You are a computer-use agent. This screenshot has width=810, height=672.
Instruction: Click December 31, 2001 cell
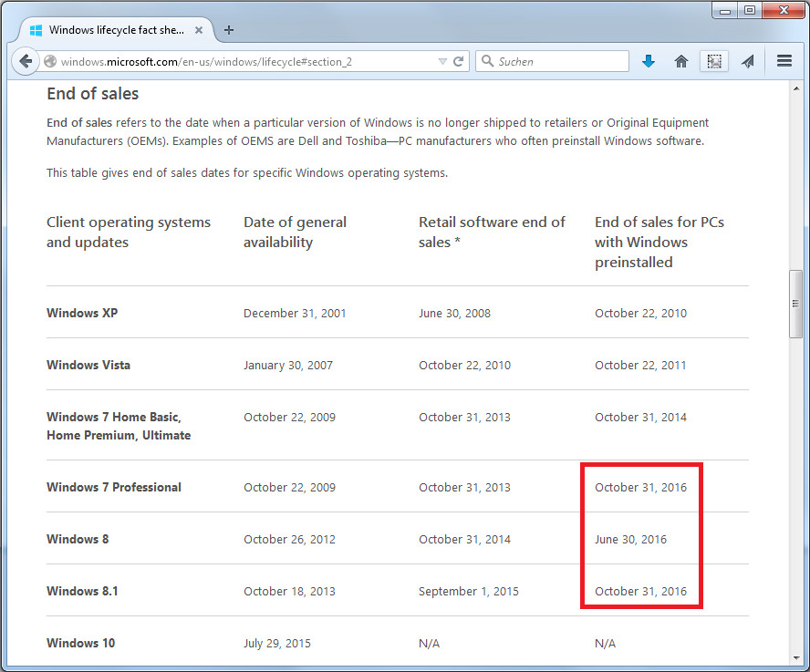[295, 314]
